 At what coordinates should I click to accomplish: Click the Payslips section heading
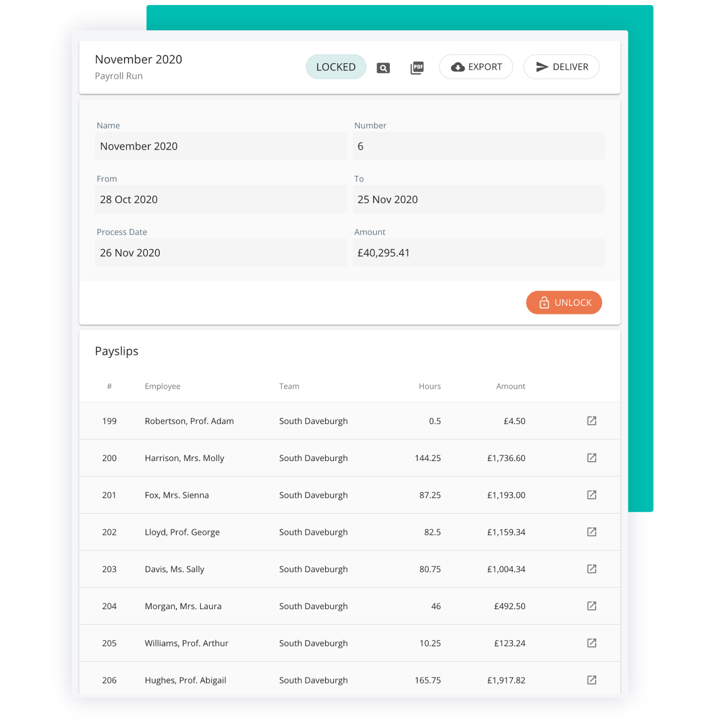coord(117,351)
